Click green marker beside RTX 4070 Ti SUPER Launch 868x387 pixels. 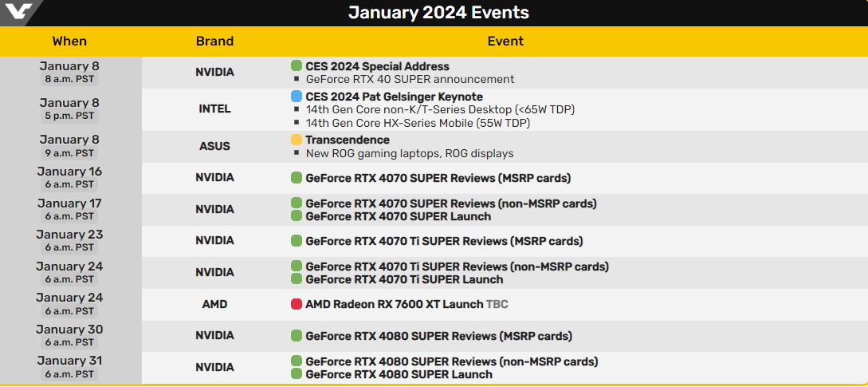(x=297, y=279)
